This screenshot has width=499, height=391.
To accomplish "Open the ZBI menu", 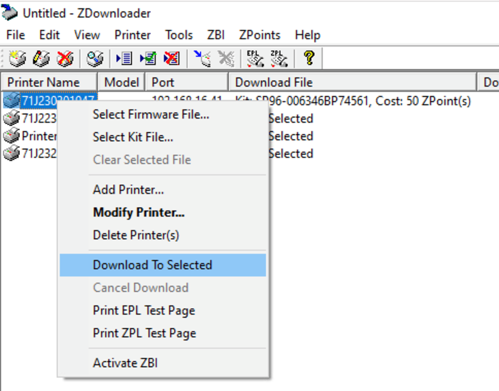I will tap(216, 35).
